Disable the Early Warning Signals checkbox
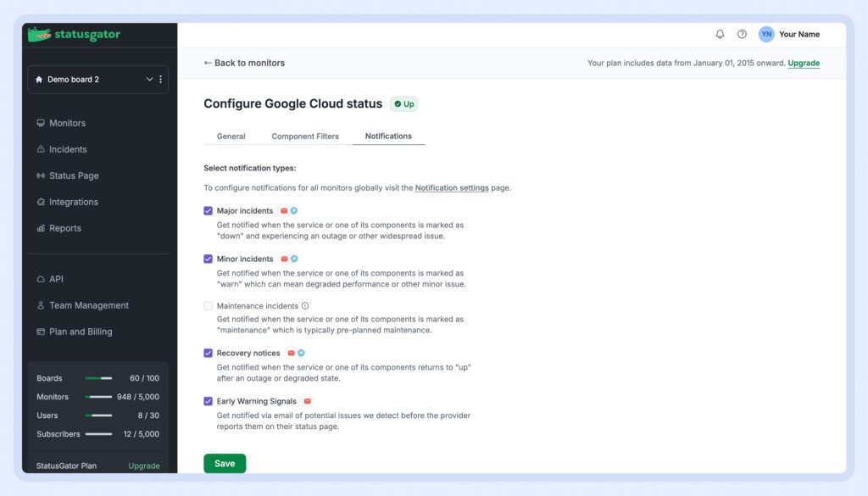The width and height of the screenshot is (868, 496). tap(209, 401)
